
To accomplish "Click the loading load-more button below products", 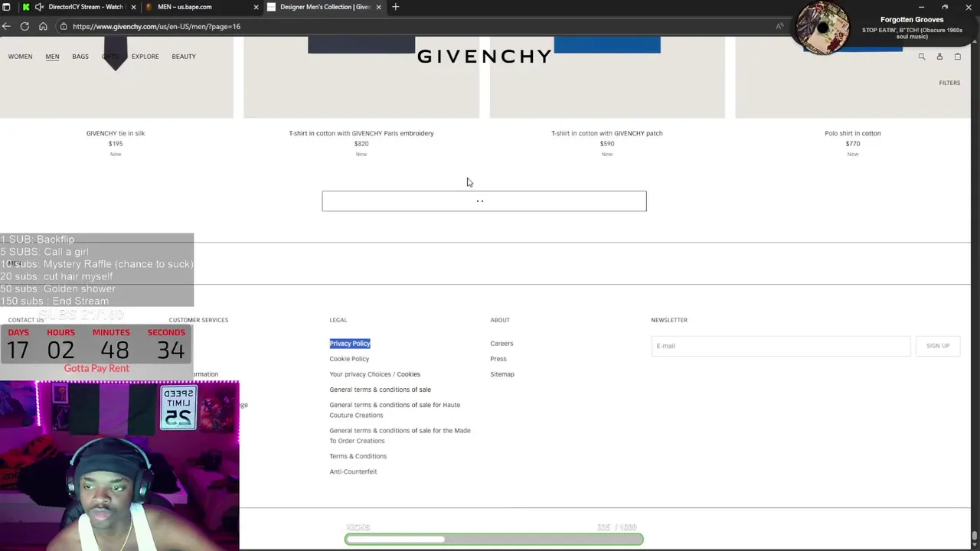I will 484,201.
